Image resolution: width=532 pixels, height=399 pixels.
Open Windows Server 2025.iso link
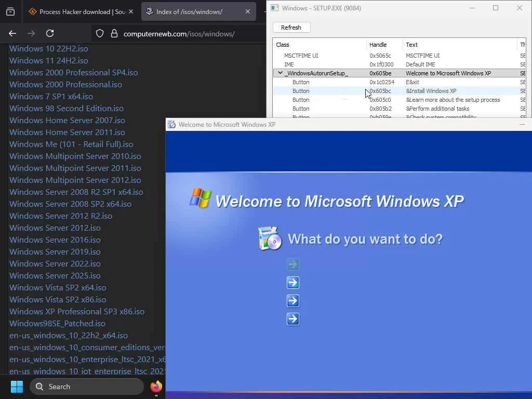55,275
